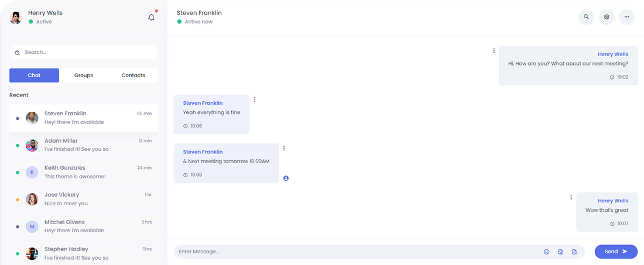Expand options beside "Hi, How are you?" message
This screenshot has height=265, width=644.
(x=494, y=51)
